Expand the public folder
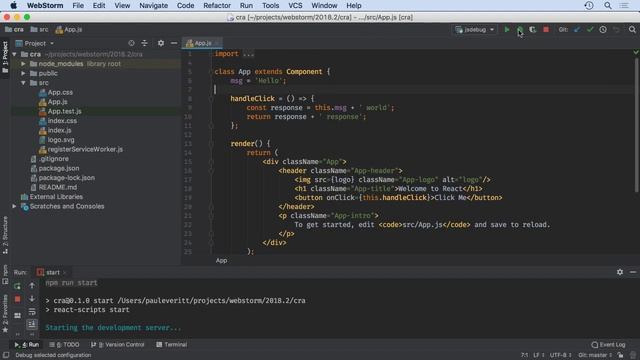 pyautogui.click(x=23, y=73)
